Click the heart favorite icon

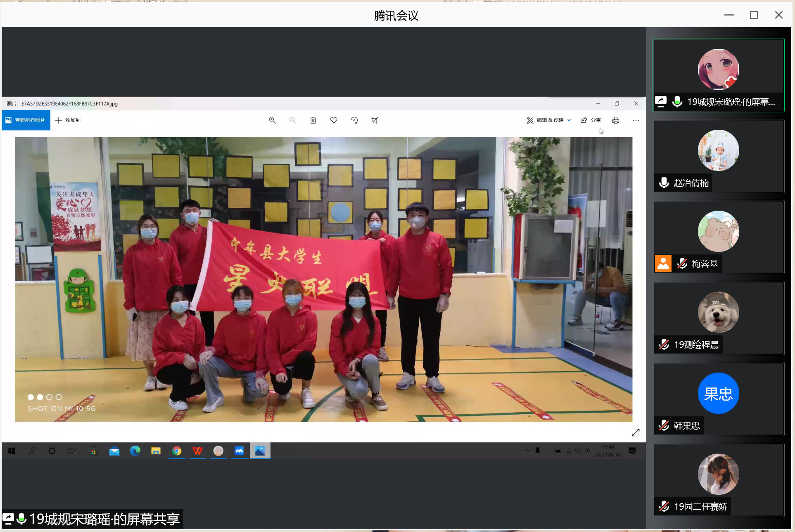[x=334, y=120]
